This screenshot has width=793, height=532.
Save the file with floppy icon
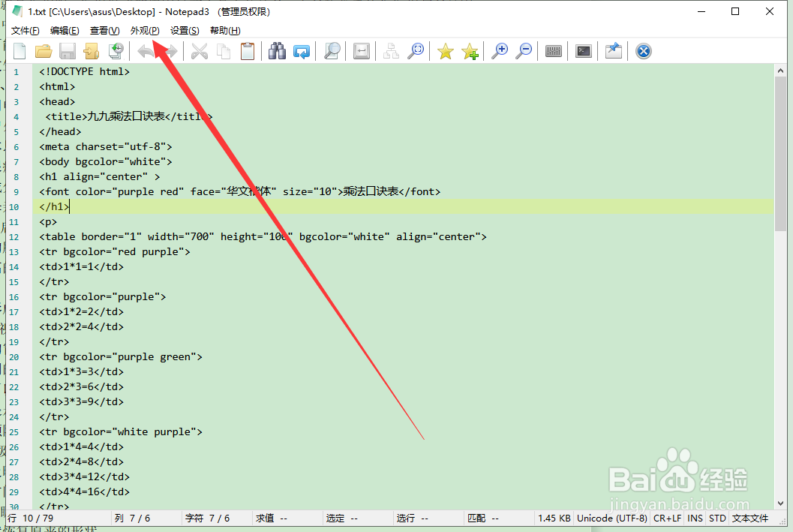coord(68,51)
